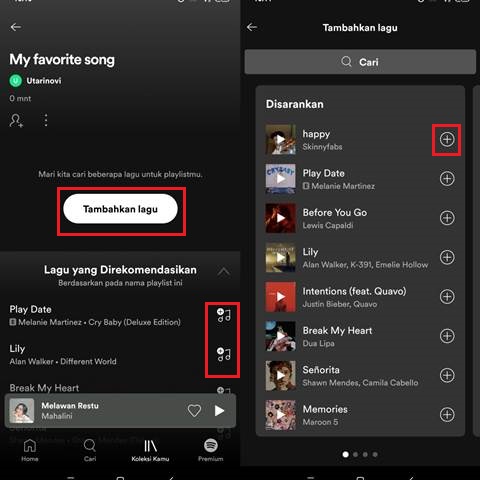Add Lily recommended song to playlist
480x480 pixels.
224,354
